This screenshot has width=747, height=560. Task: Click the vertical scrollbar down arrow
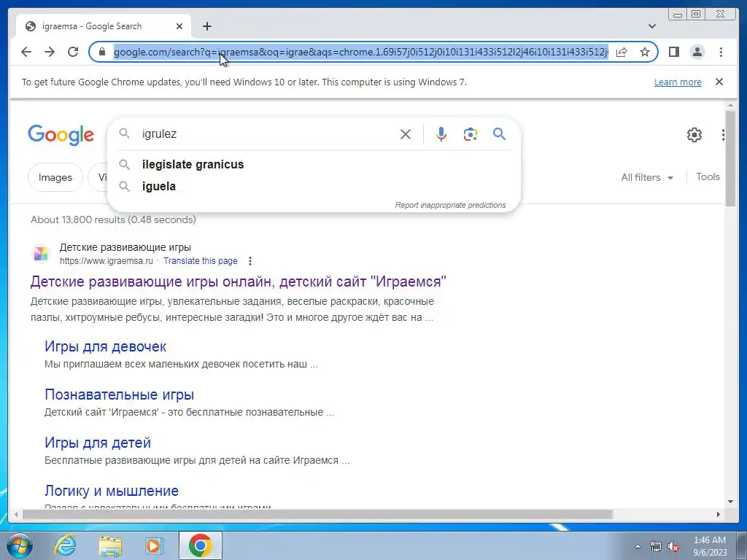(730, 502)
